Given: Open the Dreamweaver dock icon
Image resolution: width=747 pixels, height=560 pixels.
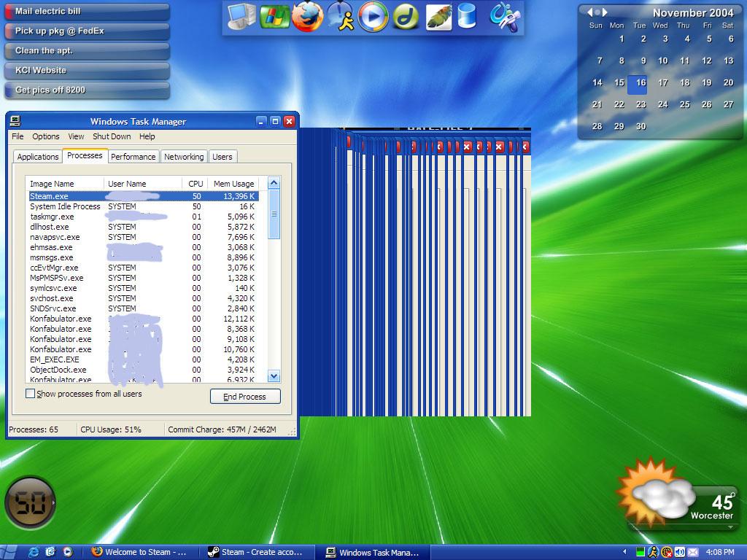Looking at the screenshot, I should (406, 17).
